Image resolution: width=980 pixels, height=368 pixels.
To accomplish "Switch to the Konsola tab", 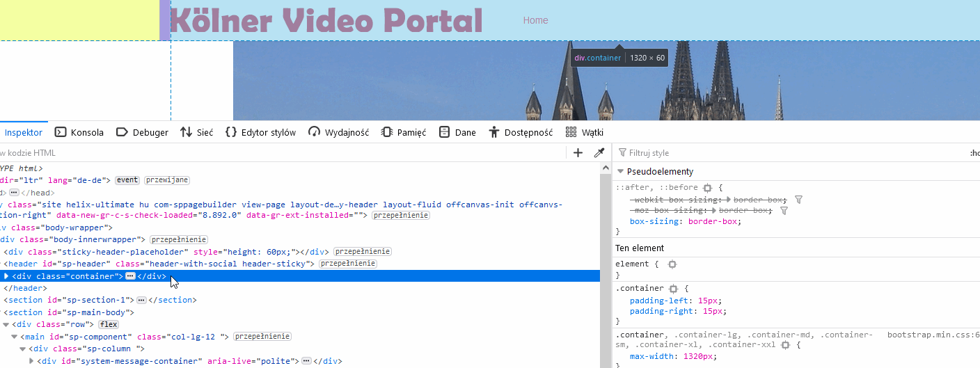I will coord(79,132).
